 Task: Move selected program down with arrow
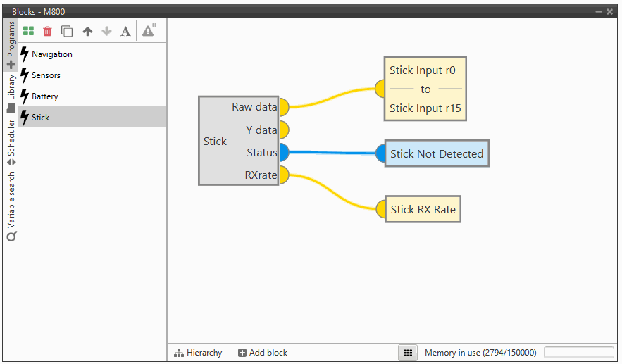coord(106,31)
